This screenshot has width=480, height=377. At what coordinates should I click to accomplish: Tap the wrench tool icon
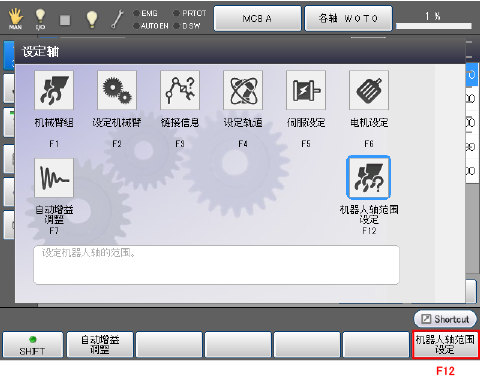(117, 19)
